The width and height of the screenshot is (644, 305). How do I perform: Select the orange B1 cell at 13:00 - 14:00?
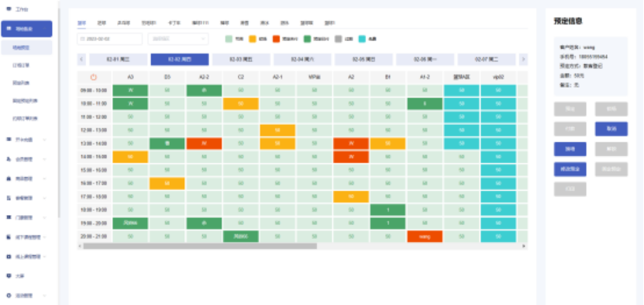click(x=387, y=144)
